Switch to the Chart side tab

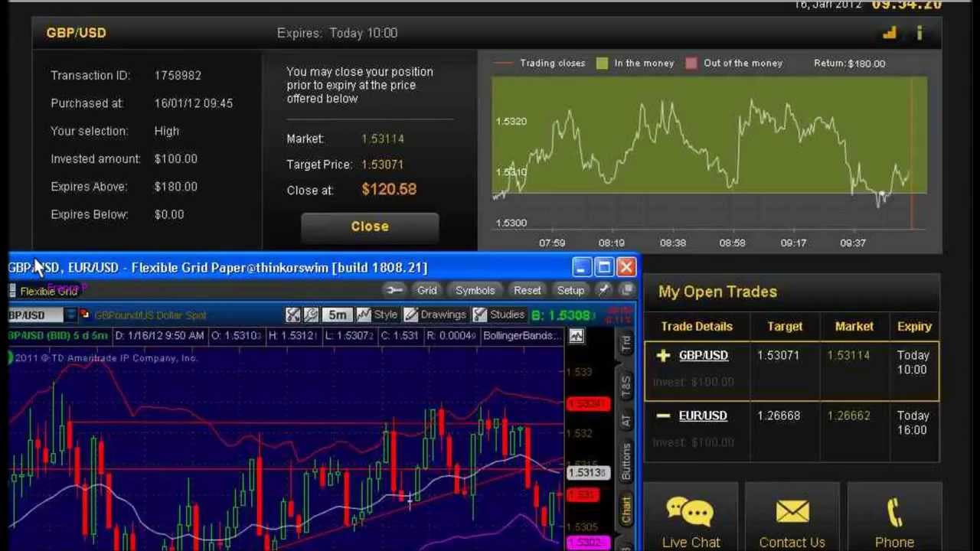coord(626,509)
